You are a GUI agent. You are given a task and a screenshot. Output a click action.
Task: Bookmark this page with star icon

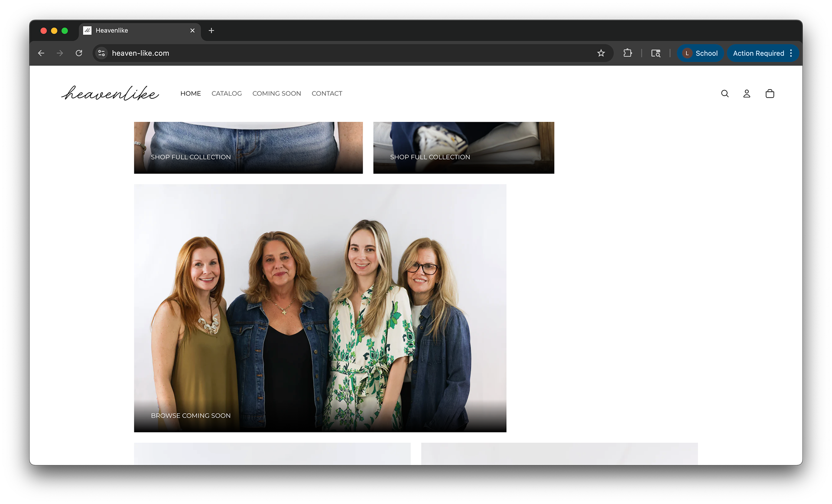601,53
